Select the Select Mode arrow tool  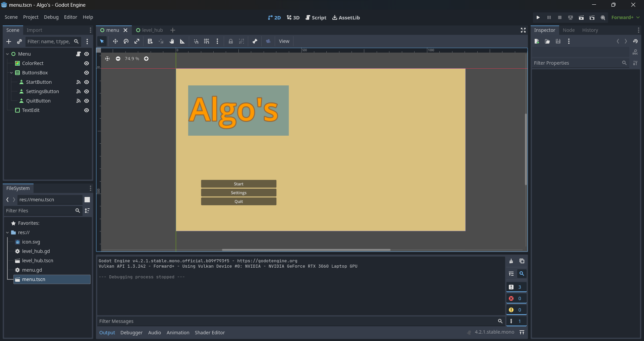coord(102,41)
